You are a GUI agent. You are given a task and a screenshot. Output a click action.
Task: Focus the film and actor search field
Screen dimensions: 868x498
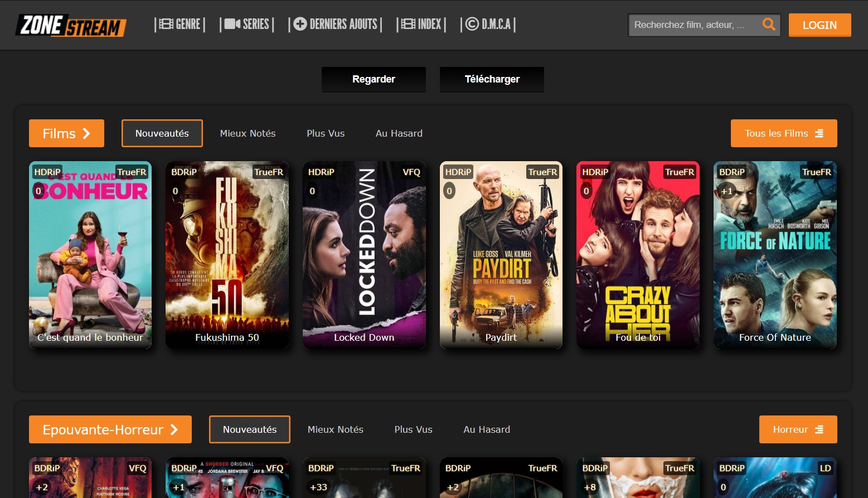pos(695,25)
